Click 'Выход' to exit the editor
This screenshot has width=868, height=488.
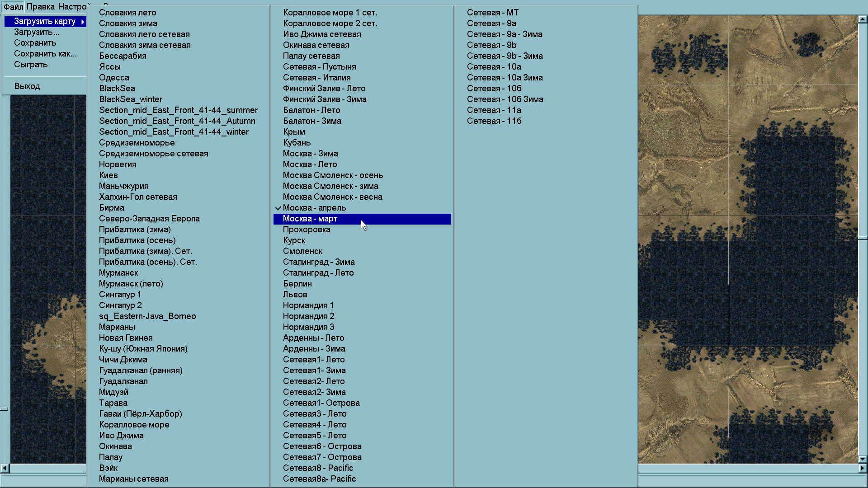(27, 86)
